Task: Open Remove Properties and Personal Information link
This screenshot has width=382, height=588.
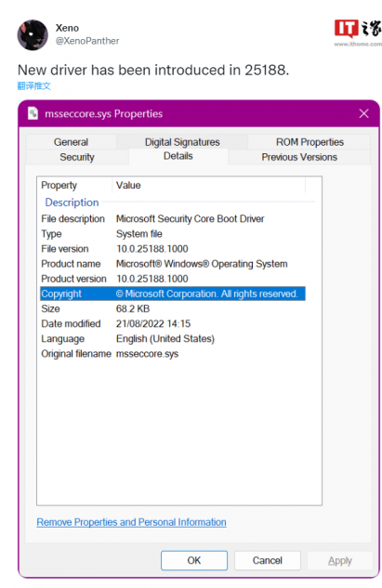Action: point(131,522)
